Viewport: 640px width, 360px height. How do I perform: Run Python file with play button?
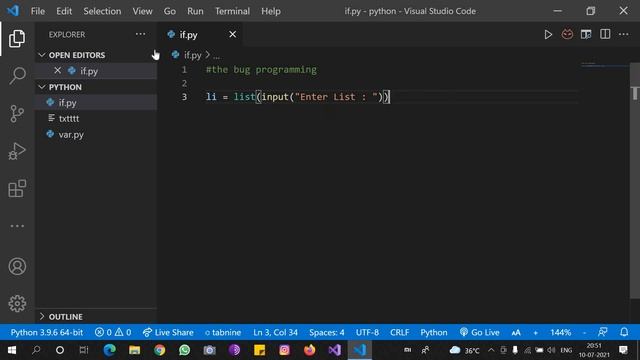point(548,35)
